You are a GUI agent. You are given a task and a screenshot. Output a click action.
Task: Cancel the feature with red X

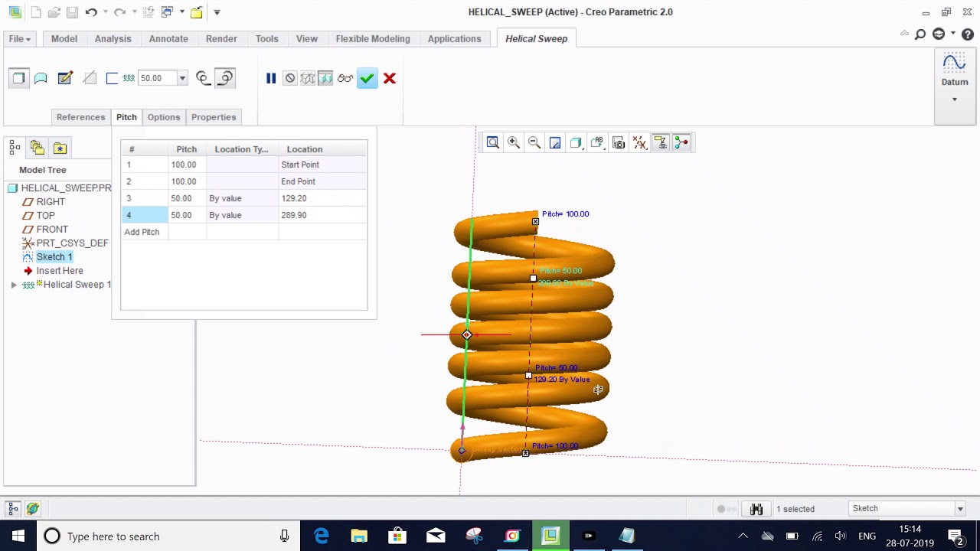pyautogui.click(x=390, y=78)
